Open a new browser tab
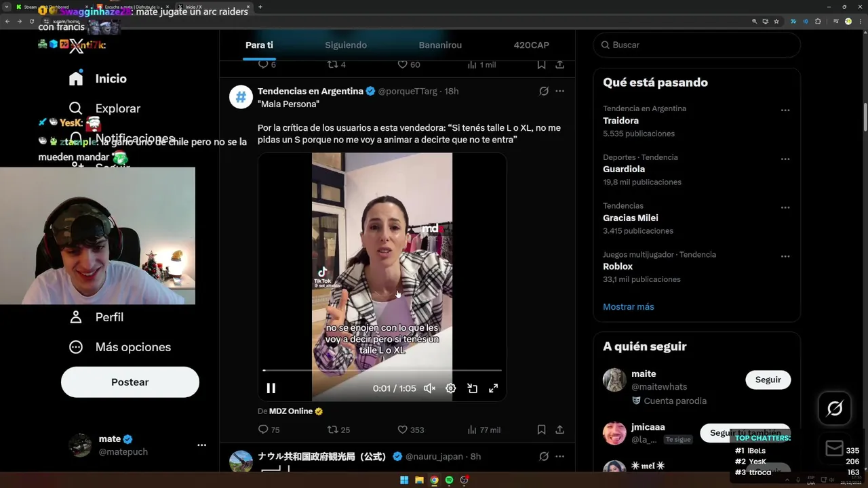868x488 pixels. 260,7
